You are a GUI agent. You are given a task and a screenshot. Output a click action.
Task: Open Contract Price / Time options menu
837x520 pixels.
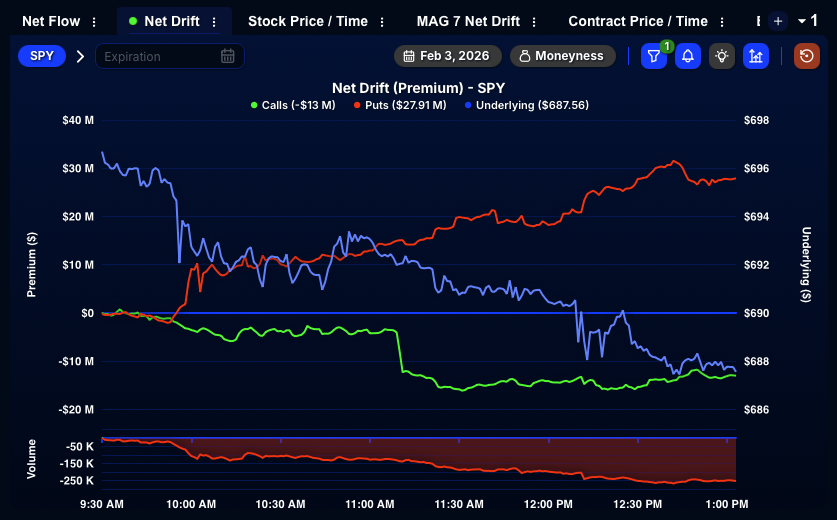tap(722, 22)
